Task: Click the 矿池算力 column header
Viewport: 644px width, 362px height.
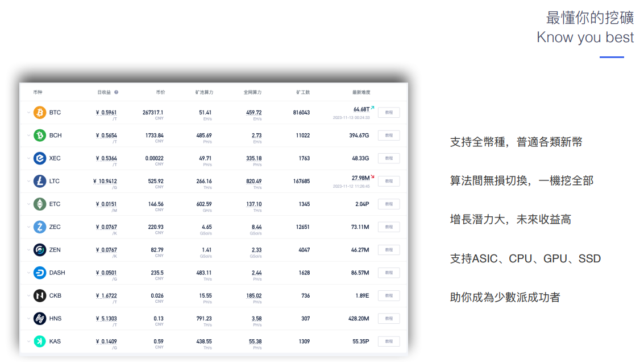Action: coord(204,92)
